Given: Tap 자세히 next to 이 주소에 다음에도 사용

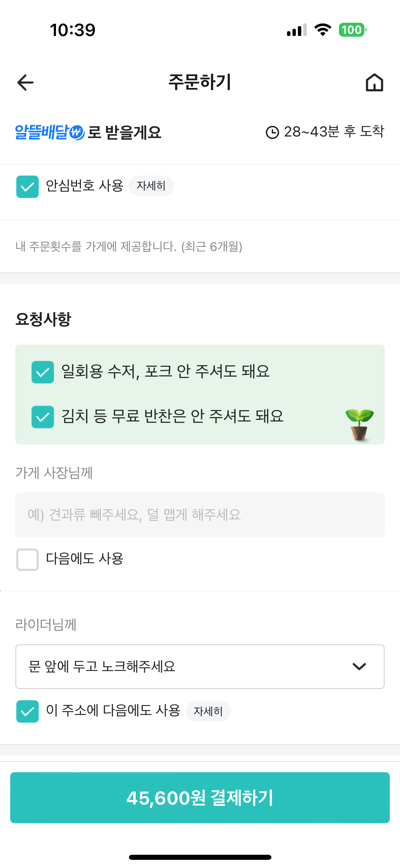Looking at the screenshot, I should pyautogui.click(x=208, y=711).
